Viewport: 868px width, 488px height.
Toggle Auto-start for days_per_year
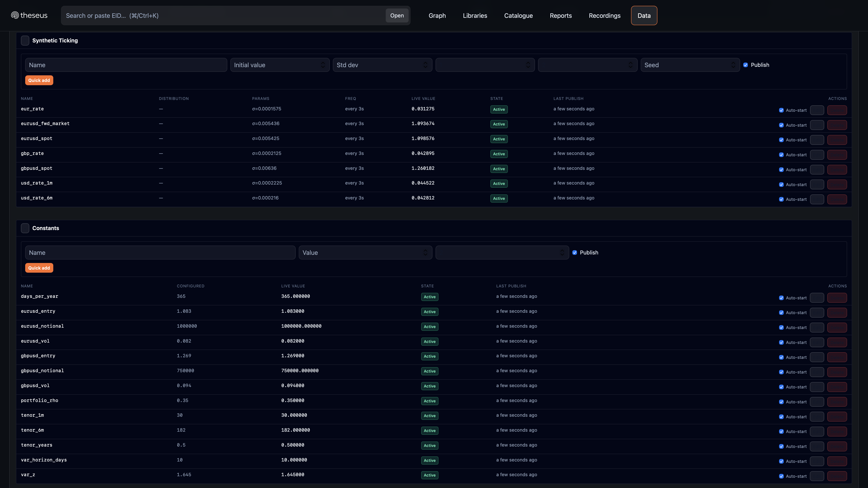[781, 298]
